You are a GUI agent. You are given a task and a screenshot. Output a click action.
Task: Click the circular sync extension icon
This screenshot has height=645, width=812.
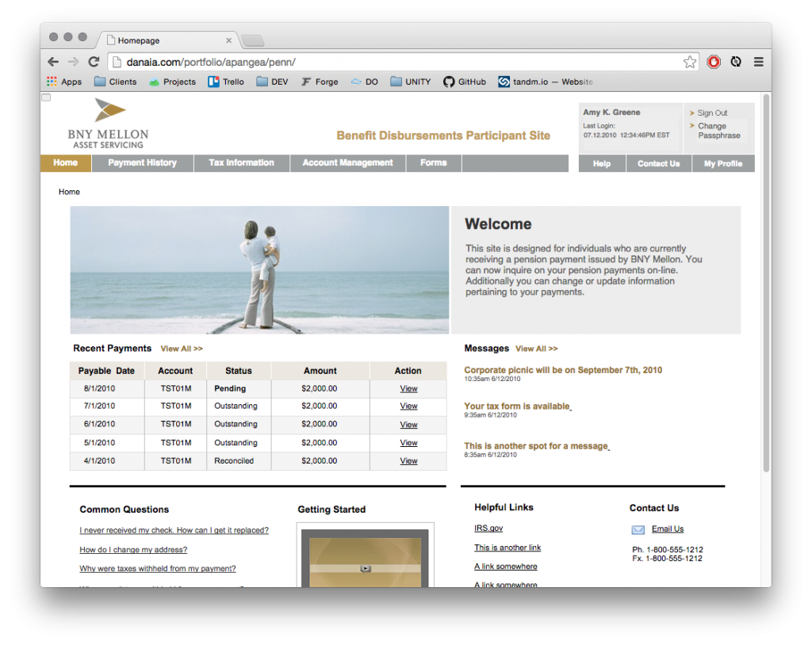[736, 62]
